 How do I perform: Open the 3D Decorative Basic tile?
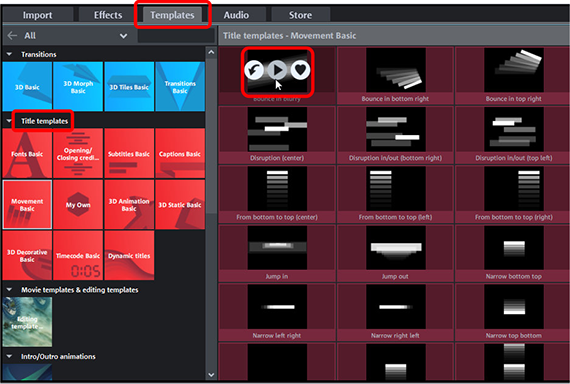click(27, 255)
